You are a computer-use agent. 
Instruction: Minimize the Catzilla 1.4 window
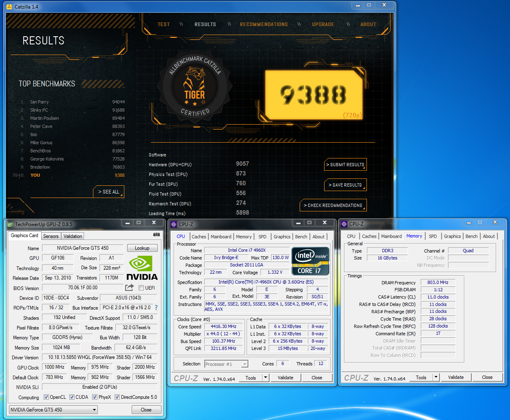358,5
